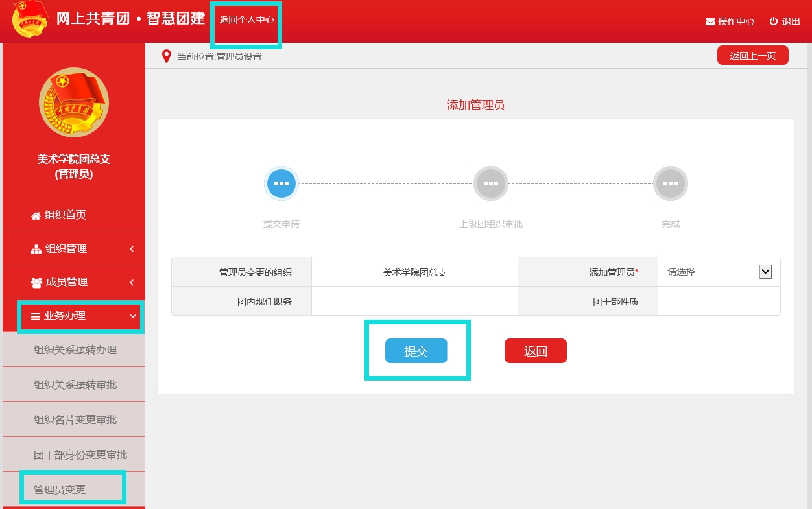Select 管理员变更 in the sidebar
Screen dimensions: 812x509
click(x=60, y=490)
